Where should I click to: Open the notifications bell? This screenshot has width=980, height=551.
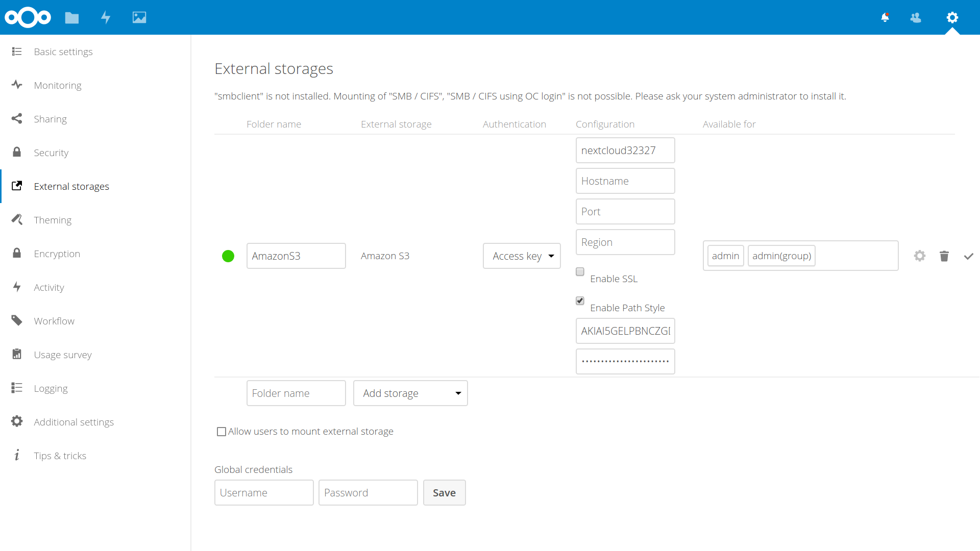[885, 18]
